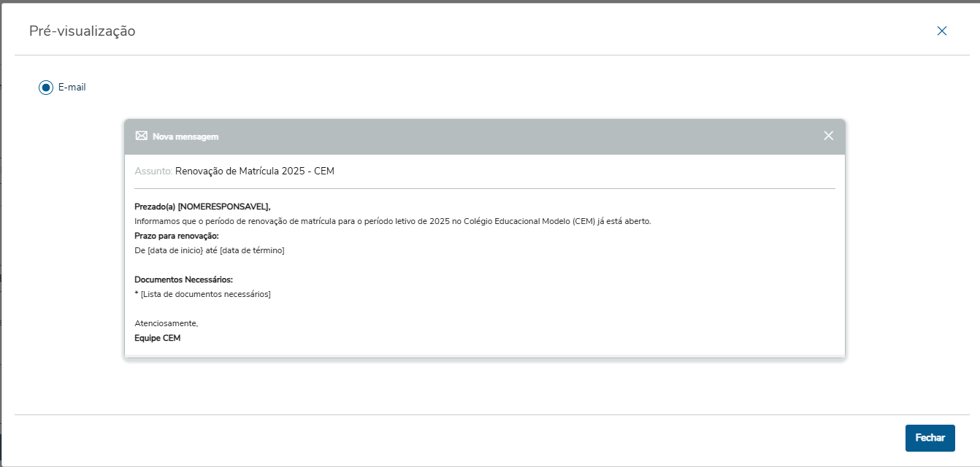Click the envelope icon in Nova mensagem header

click(x=142, y=136)
